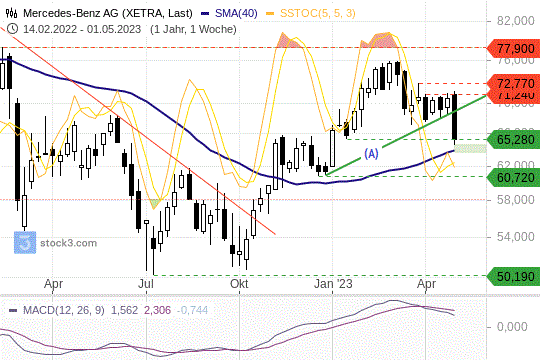Image resolution: width=540 pixels, height=360 pixels.
Task: Click the MACD(12, 26, 9) indicator label
Action: point(63,310)
